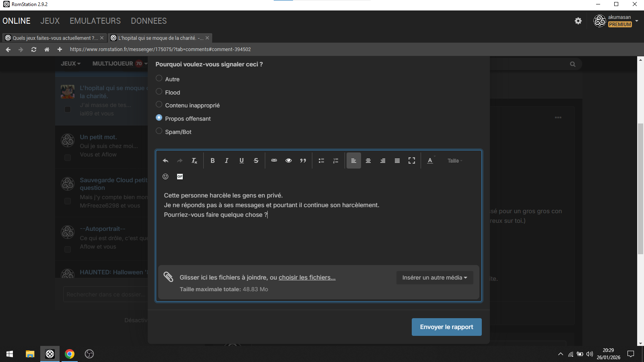Select the "Spam/Bot" report reason
This screenshot has height=362, width=644.
(x=159, y=131)
